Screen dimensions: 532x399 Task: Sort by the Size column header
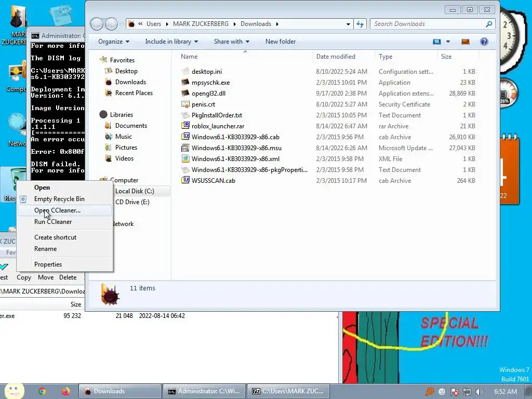tap(458, 56)
